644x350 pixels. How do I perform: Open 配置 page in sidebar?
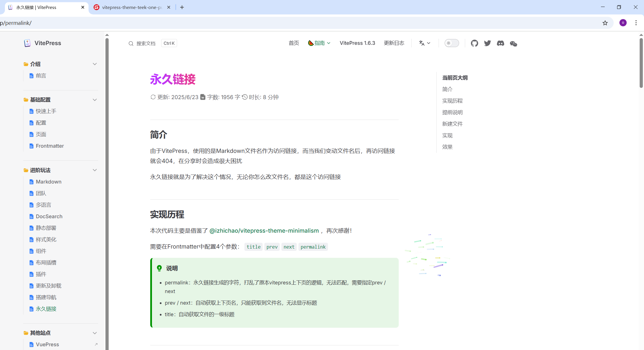[41, 123]
